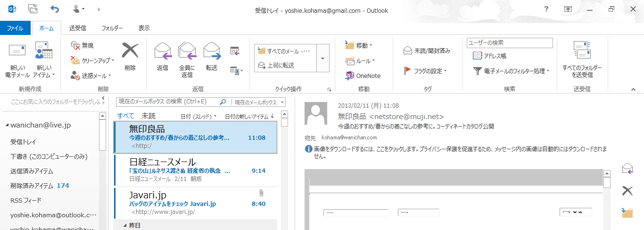Switch to the フォルダー tab
Image resolution: width=644 pixels, height=230 pixels.
(x=112, y=28)
